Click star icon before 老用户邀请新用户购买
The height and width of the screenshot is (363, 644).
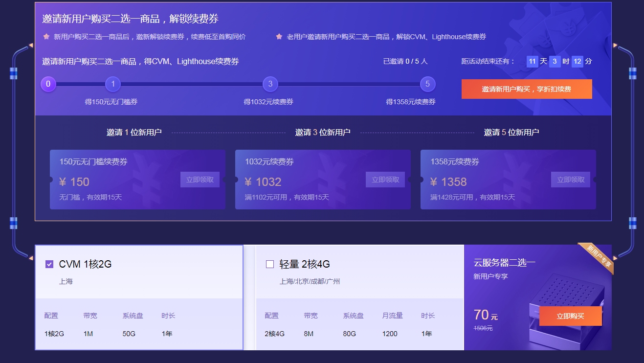click(x=279, y=36)
